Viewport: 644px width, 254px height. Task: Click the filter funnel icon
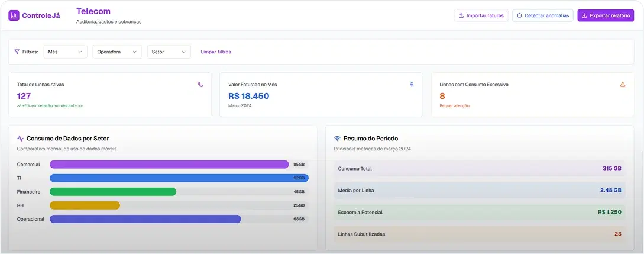tap(17, 52)
